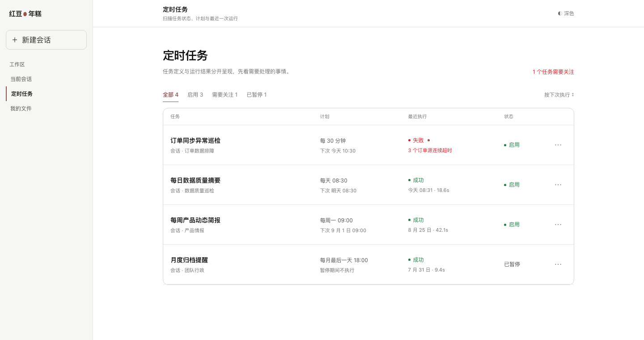Click the 每周一 09:00 schedule
This screenshot has height=340, width=644.
336,221
